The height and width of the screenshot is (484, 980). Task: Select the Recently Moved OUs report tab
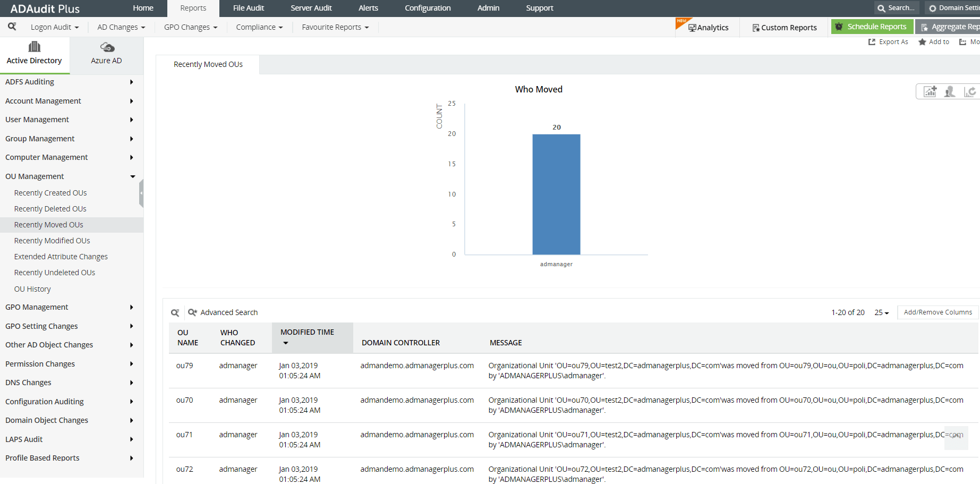[x=208, y=64]
